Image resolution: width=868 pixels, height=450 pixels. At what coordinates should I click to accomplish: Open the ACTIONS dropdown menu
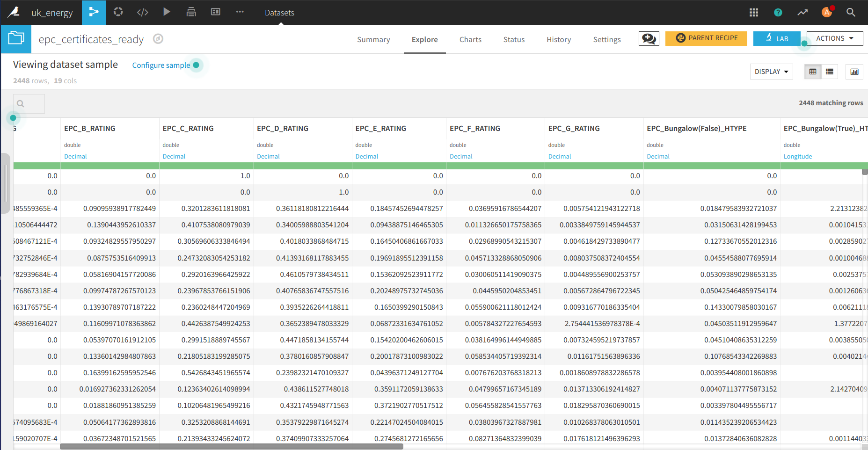click(x=834, y=38)
